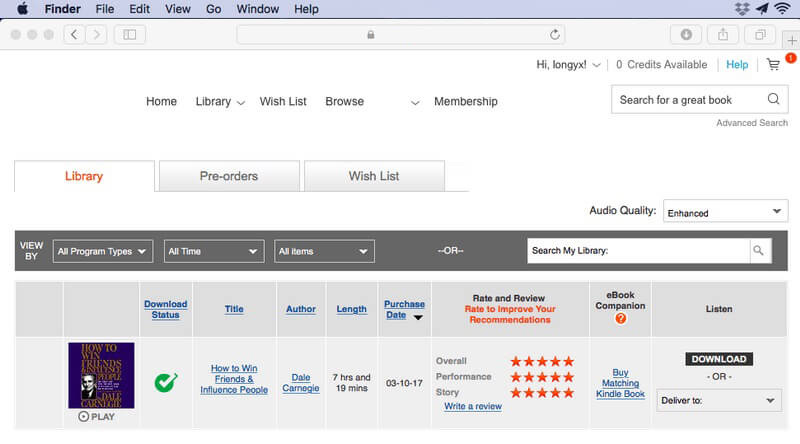The height and width of the screenshot is (444, 800).
Task: Reload the page with the refresh icon
Action: pos(555,35)
